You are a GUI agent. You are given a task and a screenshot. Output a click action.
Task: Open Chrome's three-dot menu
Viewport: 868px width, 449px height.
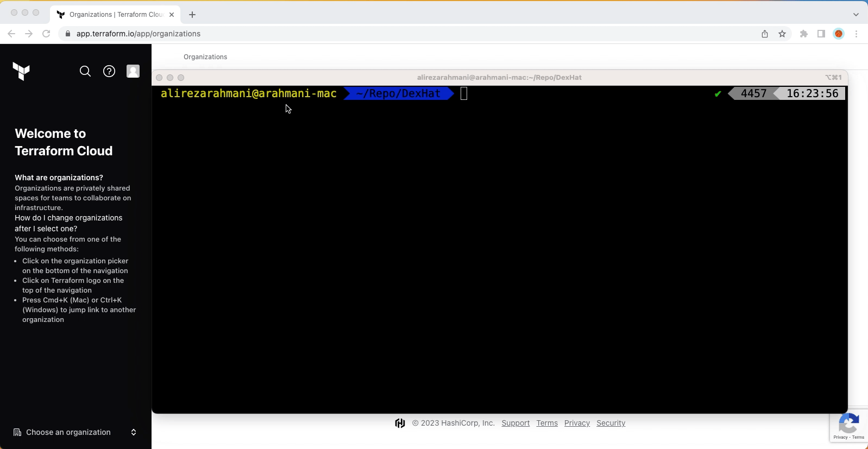(856, 34)
